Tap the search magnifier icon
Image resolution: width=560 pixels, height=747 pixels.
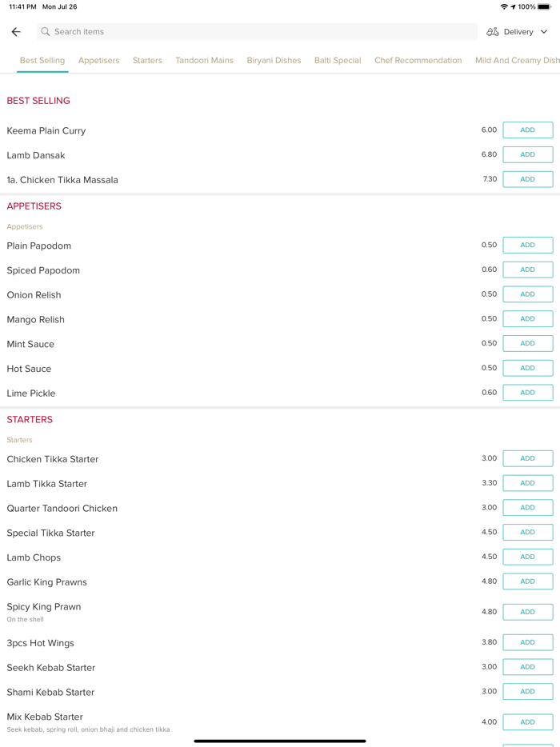(46, 32)
